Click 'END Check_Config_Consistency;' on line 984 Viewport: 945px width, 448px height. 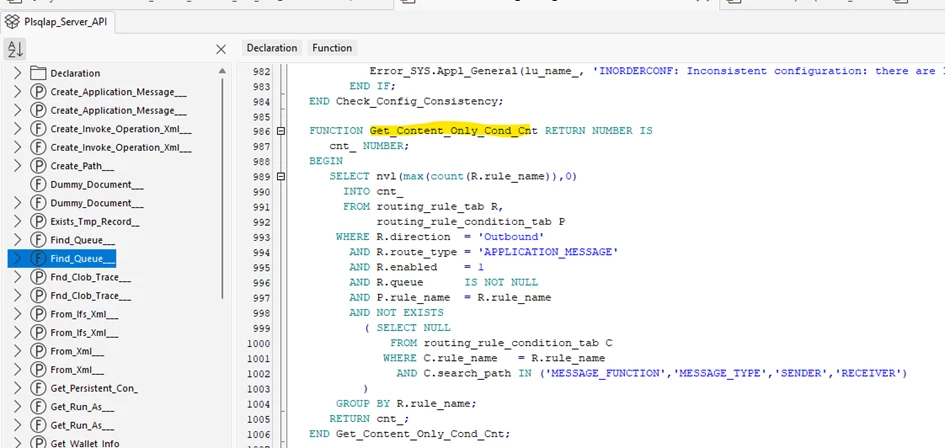[x=406, y=101]
